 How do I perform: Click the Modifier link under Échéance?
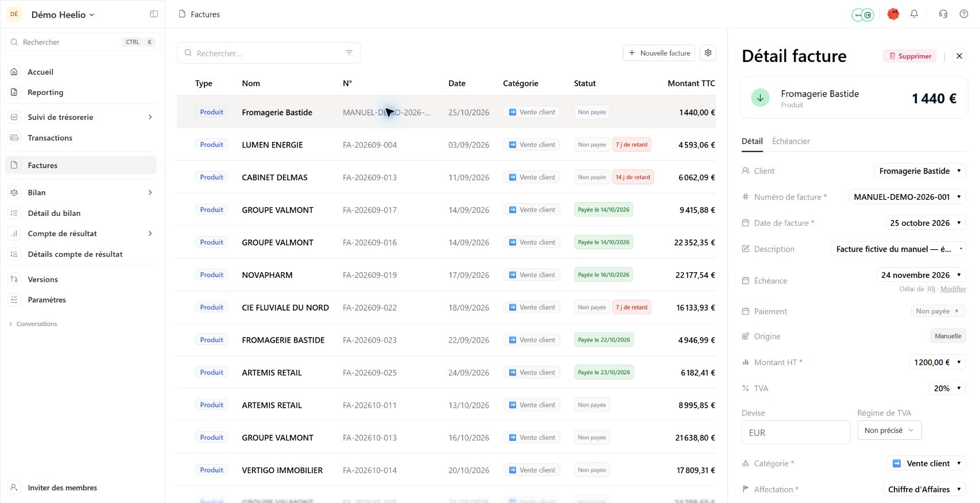coord(953,289)
